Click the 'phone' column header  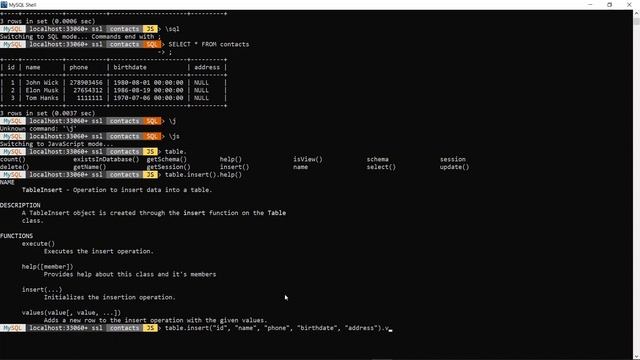point(78,67)
